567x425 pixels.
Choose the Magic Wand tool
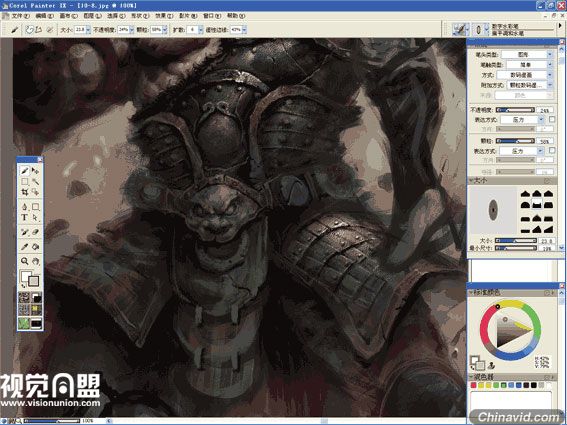pos(35,181)
